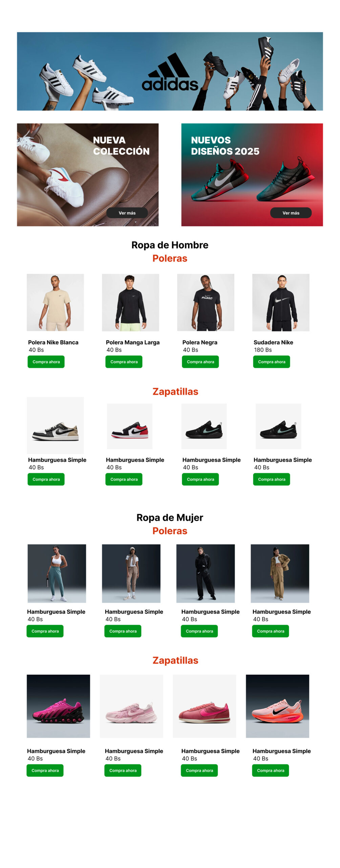Screen dimensions: 340x868
Task: Select the beige Polera Nike Blanca photo
Action: tap(55, 302)
